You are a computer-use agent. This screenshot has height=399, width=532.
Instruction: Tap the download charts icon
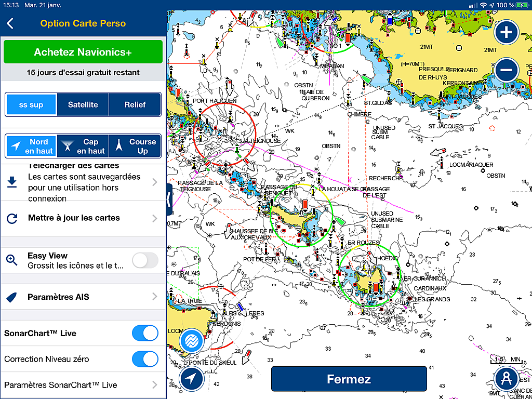(12, 182)
